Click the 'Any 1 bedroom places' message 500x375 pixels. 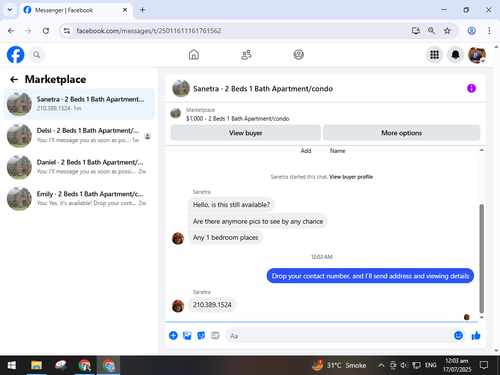click(x=225, y=238)
